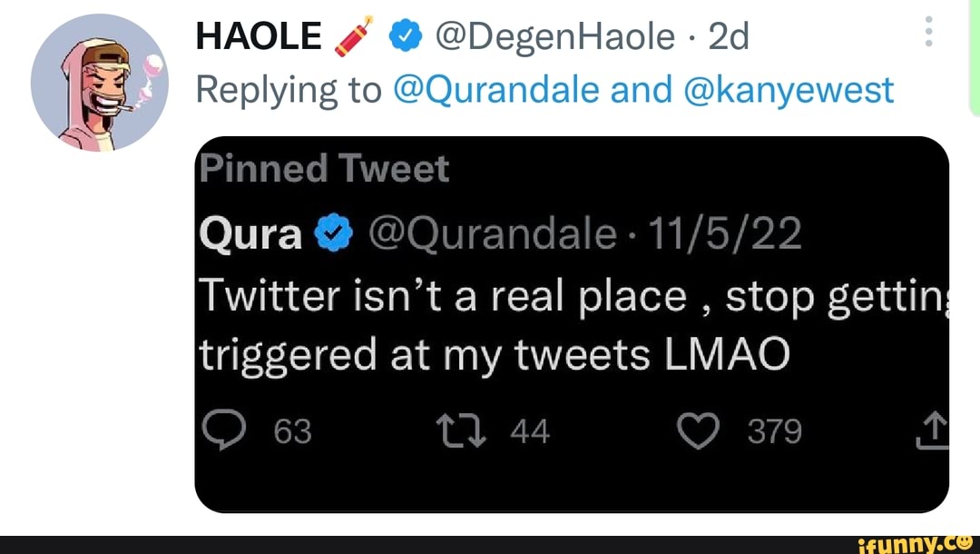Click the verified badge next to Qura
The height and width of the screenshot is (554, 980).
(x=333, y=236)
